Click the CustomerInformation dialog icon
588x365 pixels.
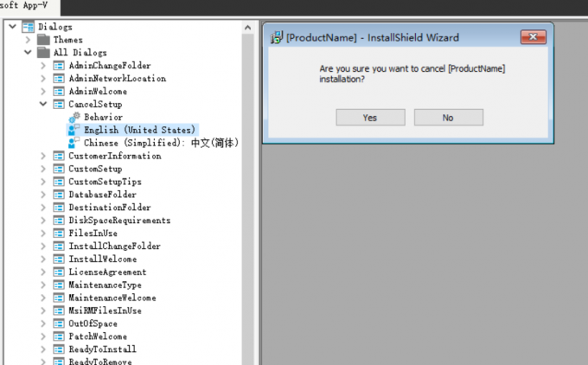[59, 156]
